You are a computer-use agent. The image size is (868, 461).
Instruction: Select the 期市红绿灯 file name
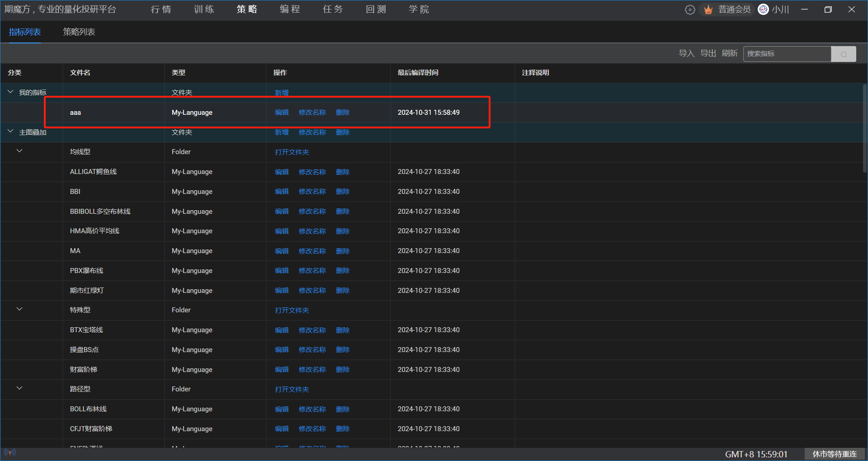(87, 291)
